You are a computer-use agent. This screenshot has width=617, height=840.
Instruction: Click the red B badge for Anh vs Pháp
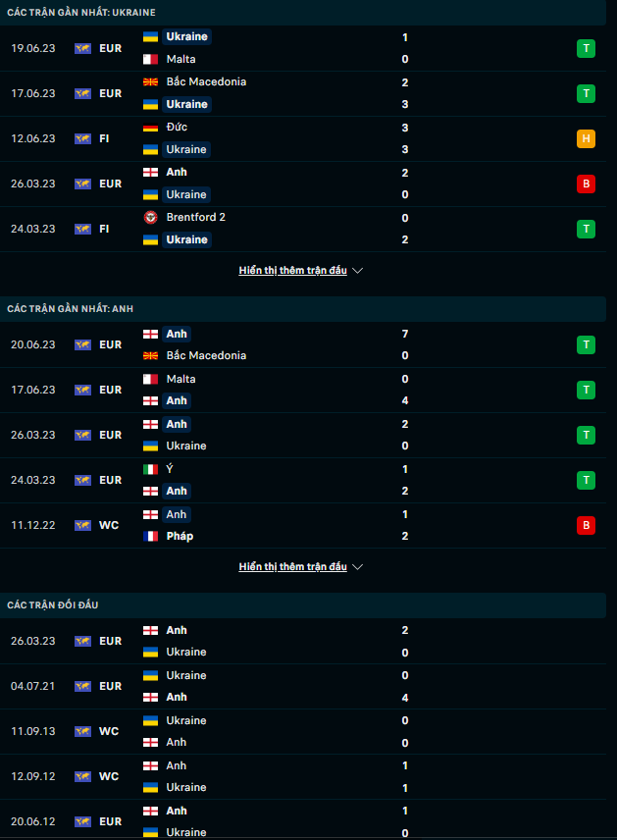click(586, 525)
